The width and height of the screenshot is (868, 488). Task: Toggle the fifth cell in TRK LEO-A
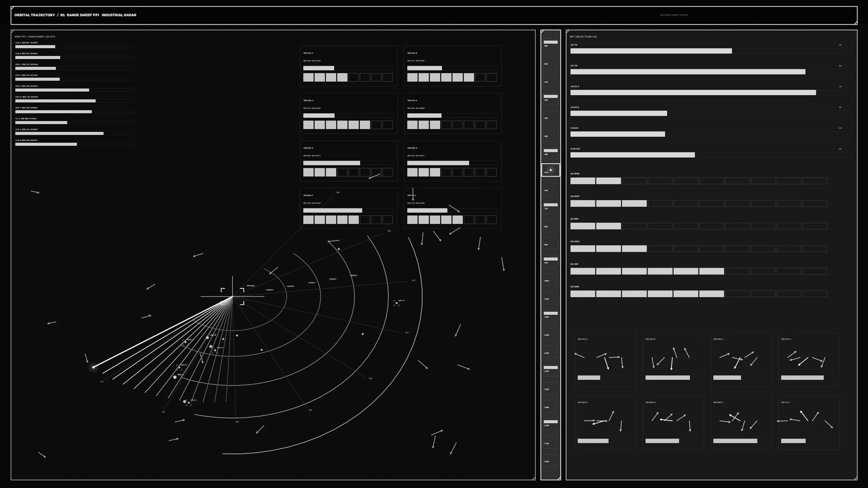pos(354,77)
